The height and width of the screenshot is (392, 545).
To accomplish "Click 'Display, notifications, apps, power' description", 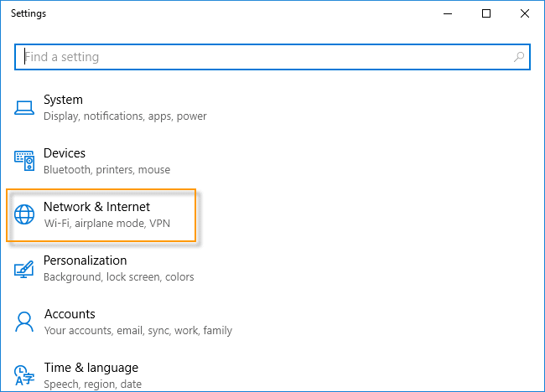I will (x=125, y=116).
